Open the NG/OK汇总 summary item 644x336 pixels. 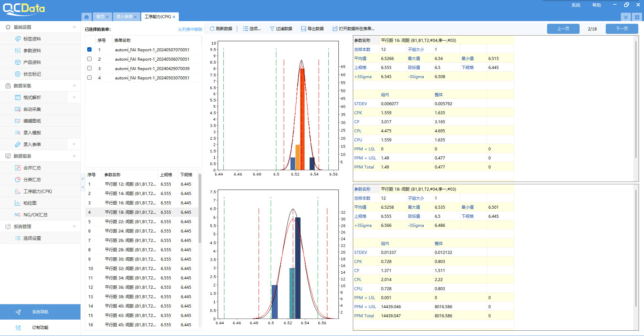click(35, 215)
